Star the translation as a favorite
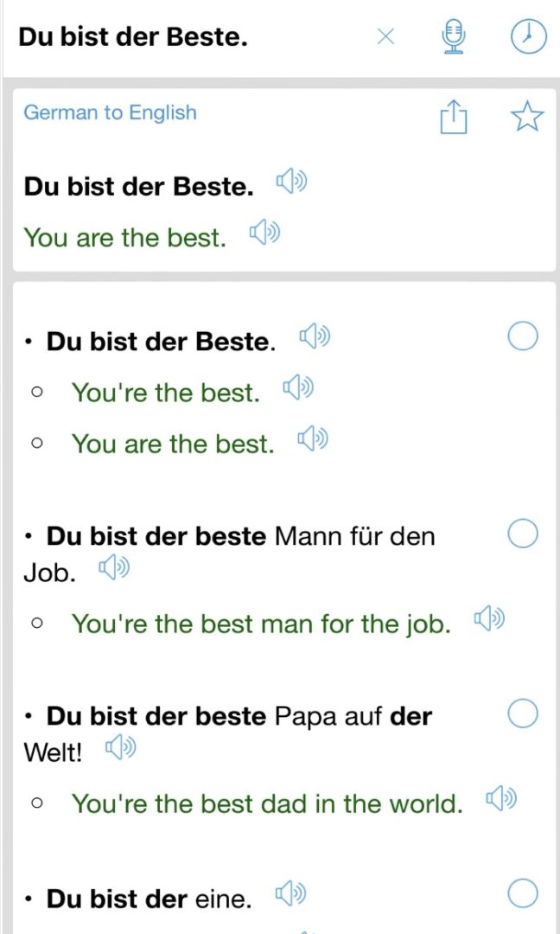 [527, 118]
